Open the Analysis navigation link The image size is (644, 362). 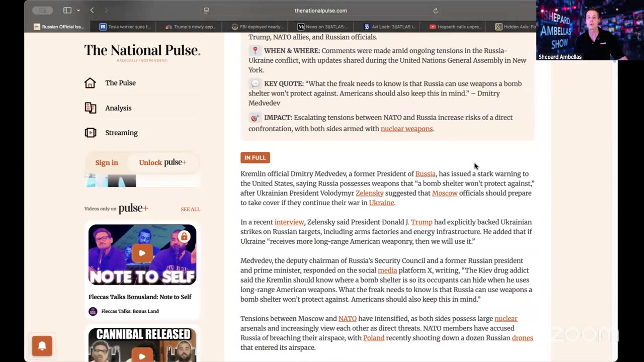[x=118, y=108]
